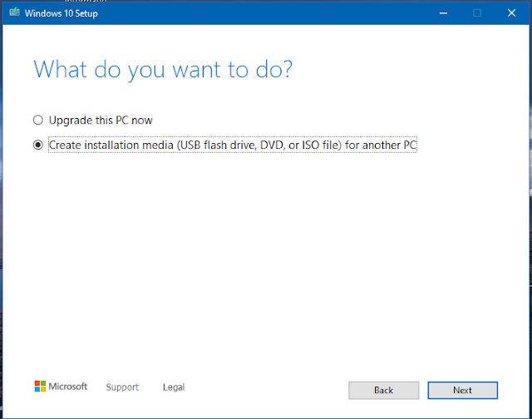The height and width of the screenshot is (419, 532).
Task: Close the Windows 10 Setup window
Action: point(511,13)
